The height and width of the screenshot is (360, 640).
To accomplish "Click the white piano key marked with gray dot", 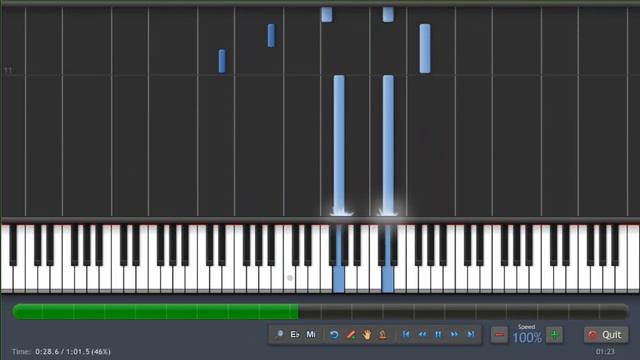I will pyautogui.click(x=290, y=278).
